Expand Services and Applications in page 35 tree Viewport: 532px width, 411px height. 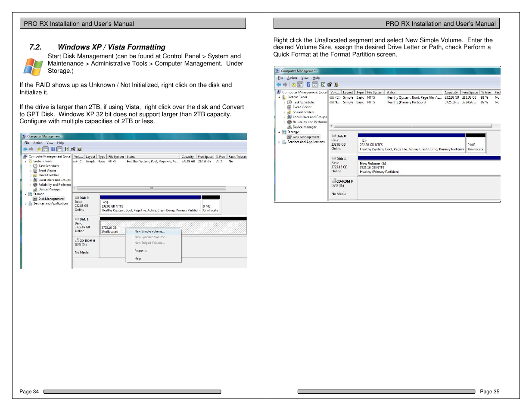[x=279, y=142]
